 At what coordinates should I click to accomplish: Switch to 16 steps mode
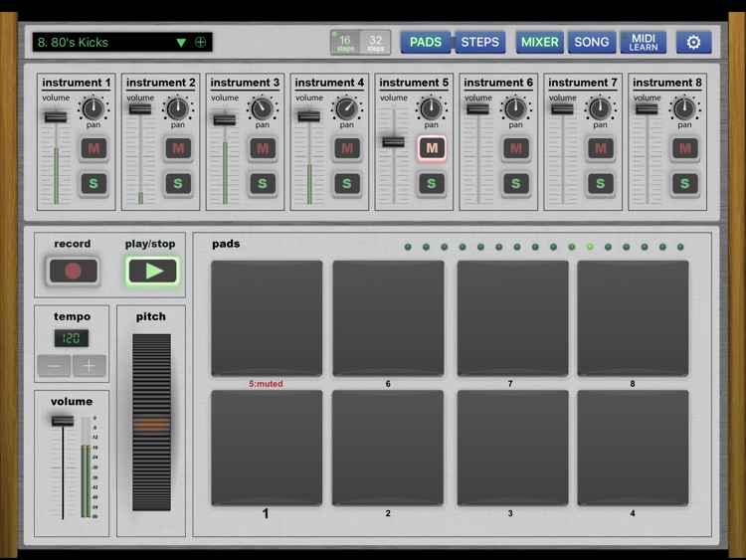tap(345, 43)
